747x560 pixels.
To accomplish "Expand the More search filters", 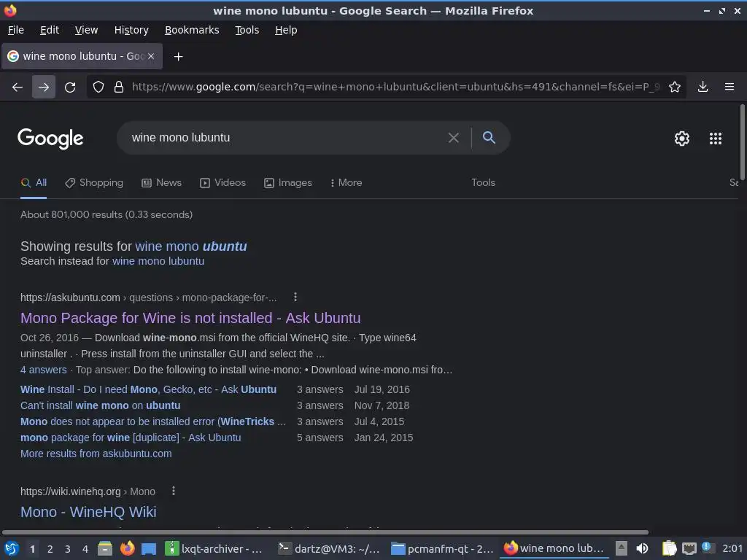I will pos(347,183).
